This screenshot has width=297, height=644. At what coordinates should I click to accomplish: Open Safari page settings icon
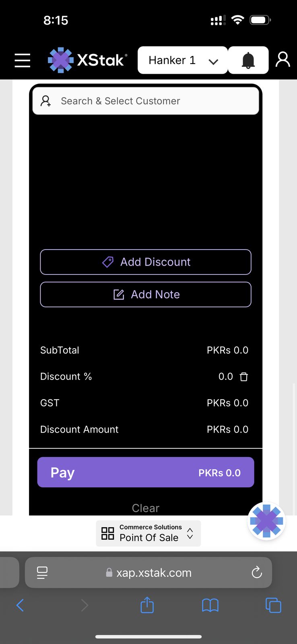click(42, 572)
